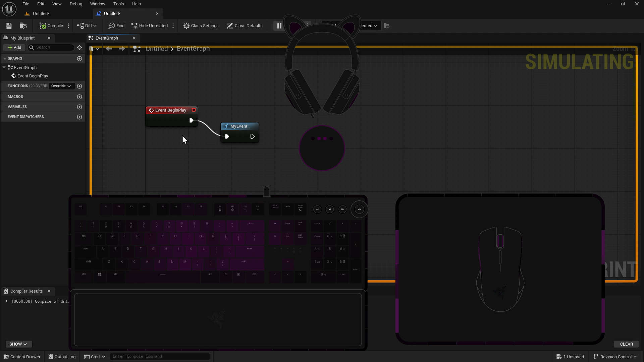This screenshot has height=362, width=644.
Task: Open Class Settings
Action: (x=201, y=26)
